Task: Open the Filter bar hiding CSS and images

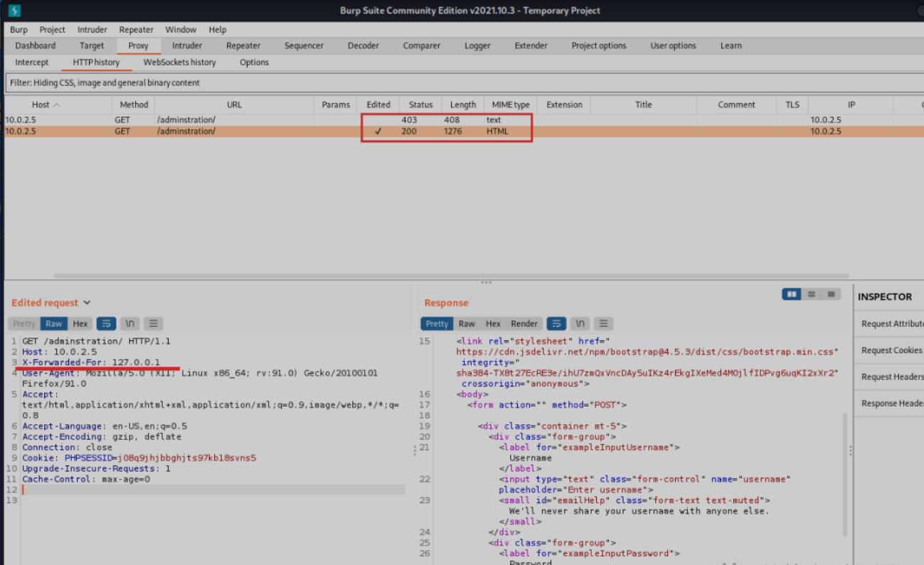Action: point(464,82)
